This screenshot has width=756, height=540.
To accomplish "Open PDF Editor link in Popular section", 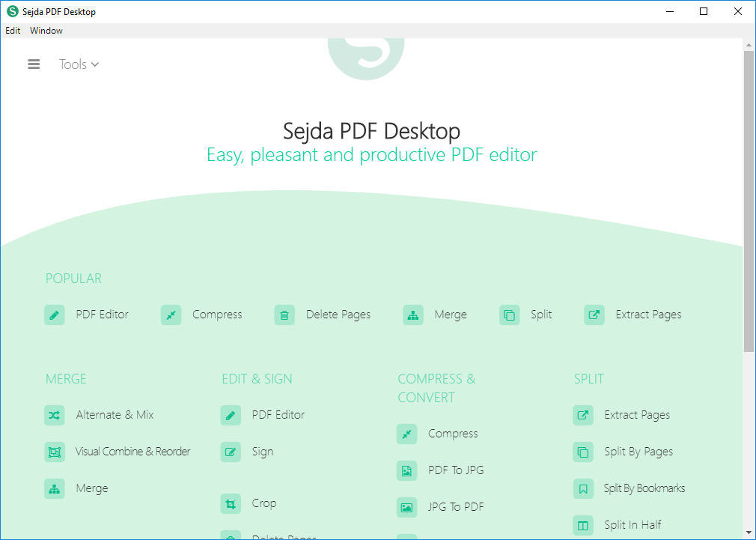I will [x=103, y=315].
